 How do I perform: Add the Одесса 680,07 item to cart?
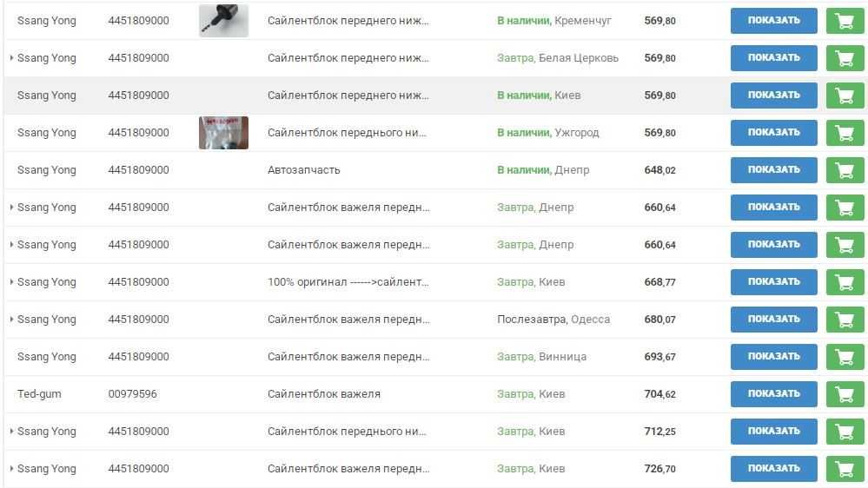point(845,320)
